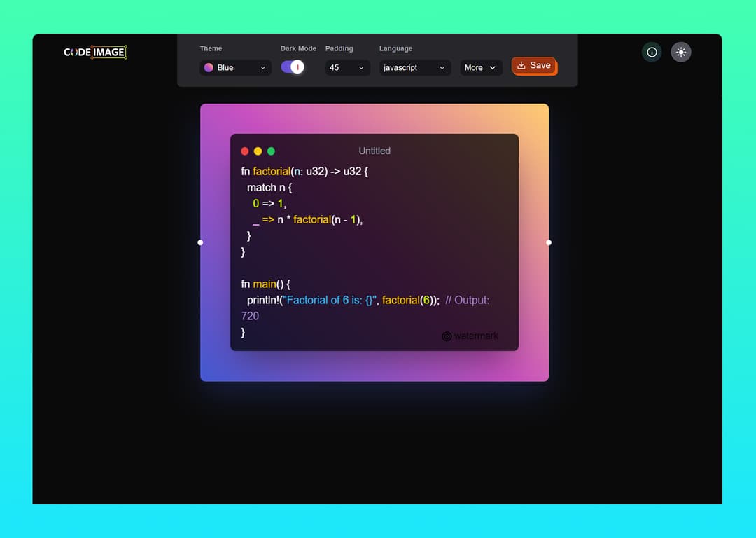Image resolution: width=756 pixels, height=538 pixels.
Task: Click the '720' comment text
Action: pos(250,316)
